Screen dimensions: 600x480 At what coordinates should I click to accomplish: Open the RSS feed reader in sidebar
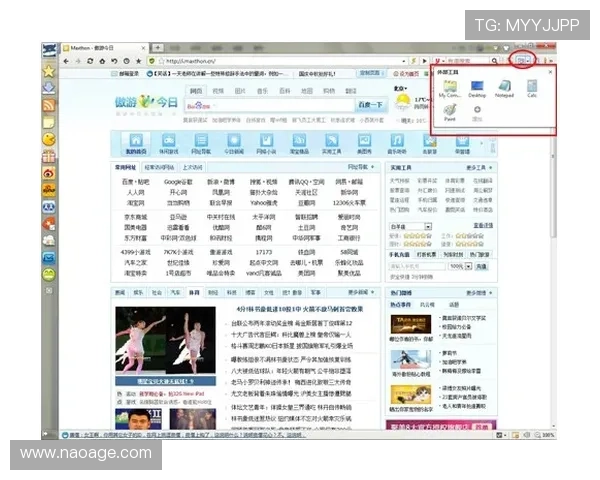(x=49, y=105)
